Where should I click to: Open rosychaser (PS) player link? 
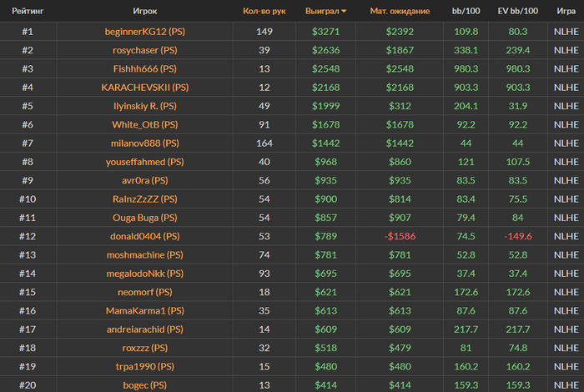144,50
